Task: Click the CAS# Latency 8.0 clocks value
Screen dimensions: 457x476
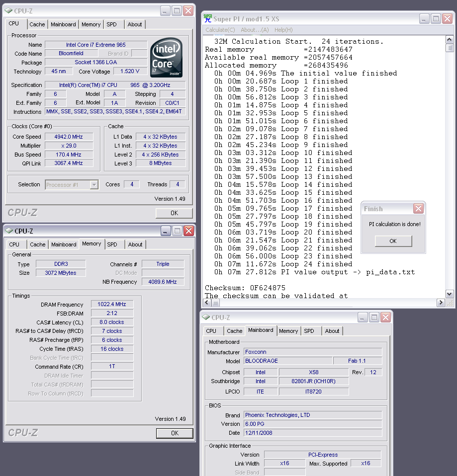Action: (112, 322)
